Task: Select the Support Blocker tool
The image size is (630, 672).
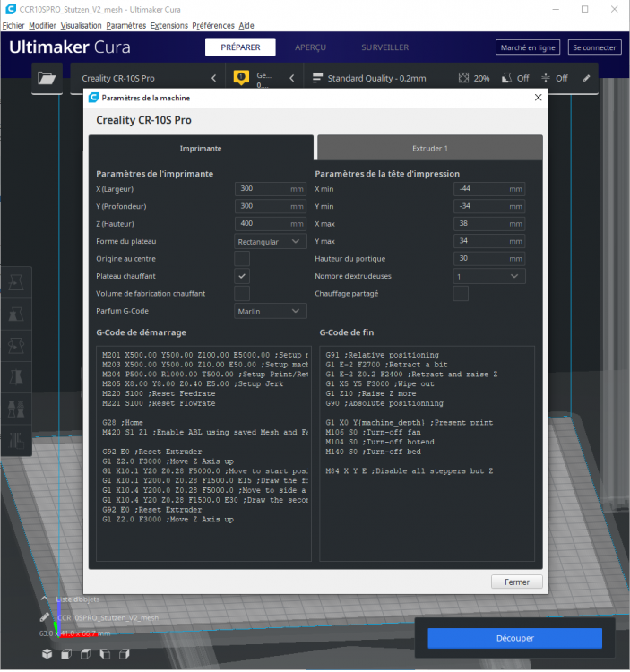Action: [16, 441]
